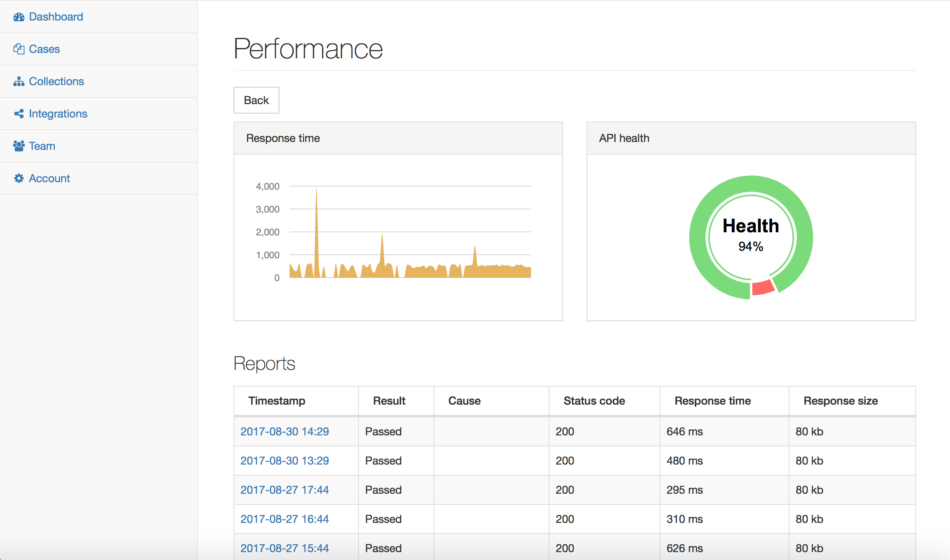This screenshot has height=560, width=950.
Task: Select report 2017-08-27 15:44
Action: coord(284,548)
